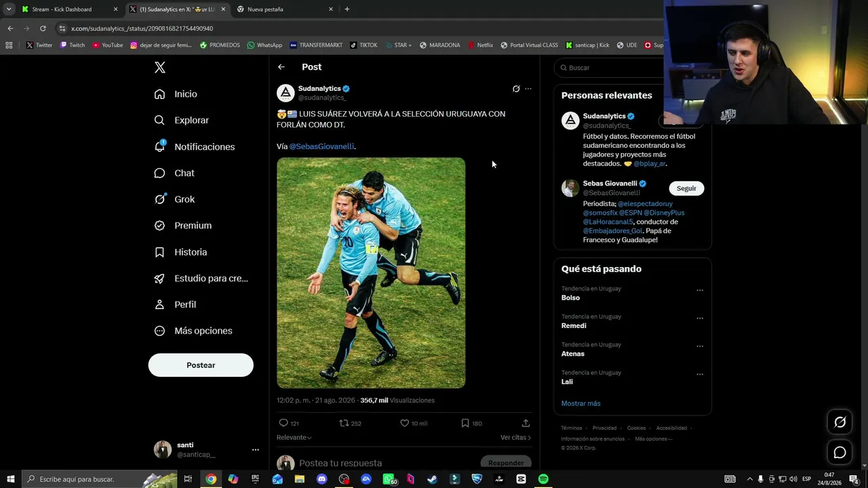Open the tab search dropdown arrow
Image resolution: width=868 pixels, height=488 pixels.
coord(9,9)
